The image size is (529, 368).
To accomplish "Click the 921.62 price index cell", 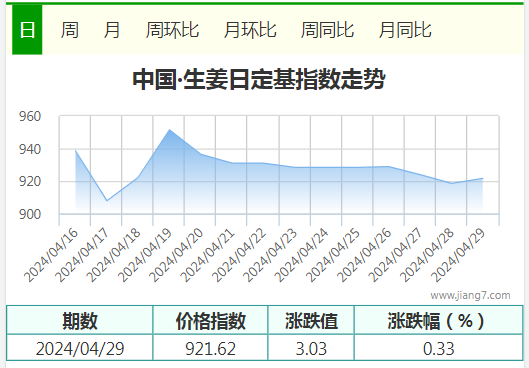I will tap(210, 348).
